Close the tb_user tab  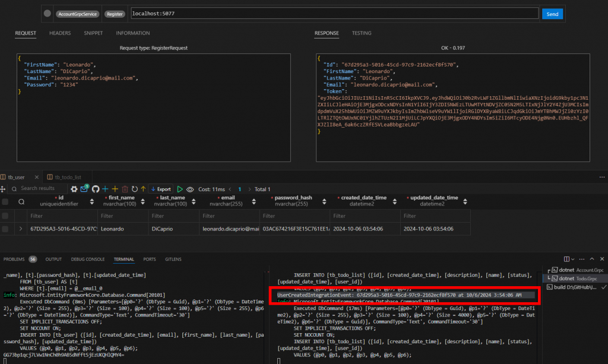pyautogui.click(x=36, y=177)
